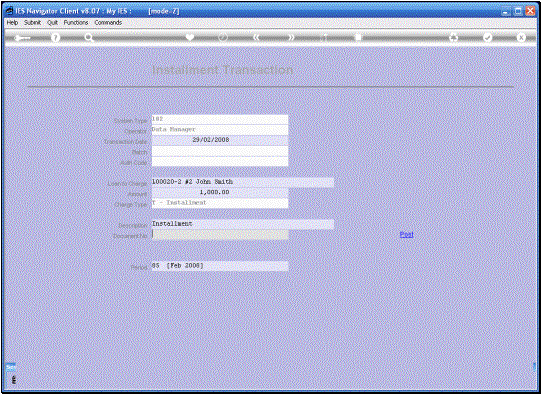541x394 pixels.
Task: Open the Functions menu
Action: (x=76, y=22)
